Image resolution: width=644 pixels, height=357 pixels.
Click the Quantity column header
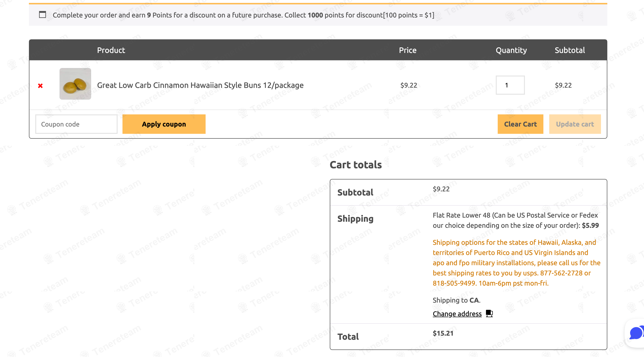[x=511, y=50]
